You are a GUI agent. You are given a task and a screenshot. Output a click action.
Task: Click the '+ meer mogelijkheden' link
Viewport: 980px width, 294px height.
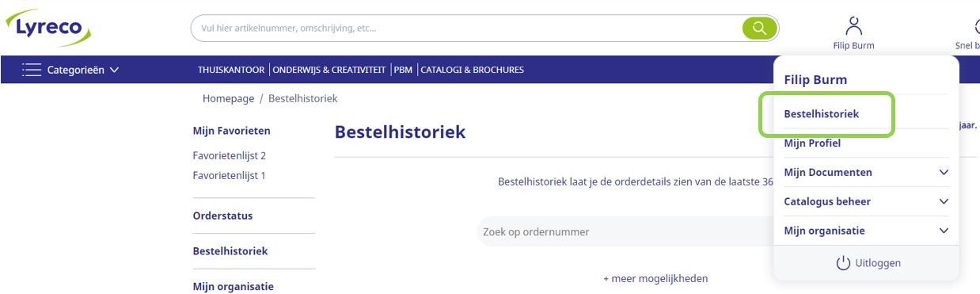point(655,278)
